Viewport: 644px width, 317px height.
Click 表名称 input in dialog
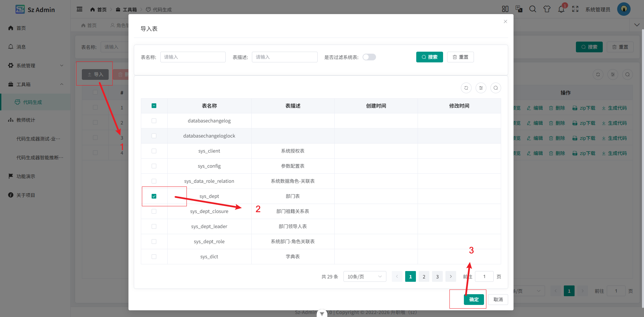[193, 57]
